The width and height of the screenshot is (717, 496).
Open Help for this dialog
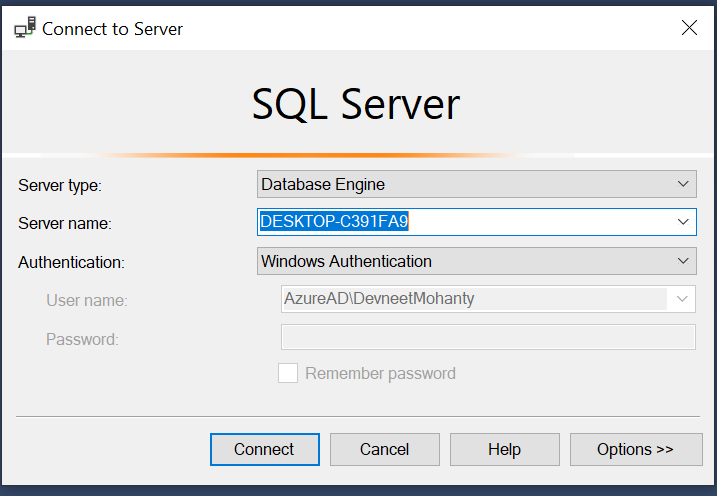pos(504,449)
